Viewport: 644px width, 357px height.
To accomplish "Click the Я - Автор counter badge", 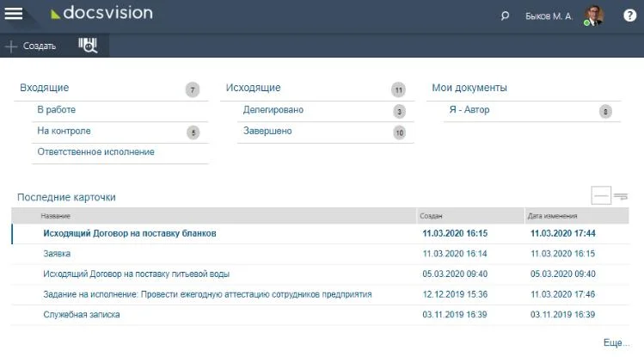I will (605, 112).
